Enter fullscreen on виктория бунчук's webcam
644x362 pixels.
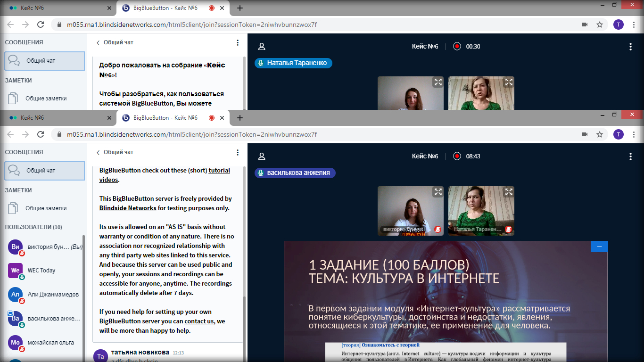tap(438, 192)
